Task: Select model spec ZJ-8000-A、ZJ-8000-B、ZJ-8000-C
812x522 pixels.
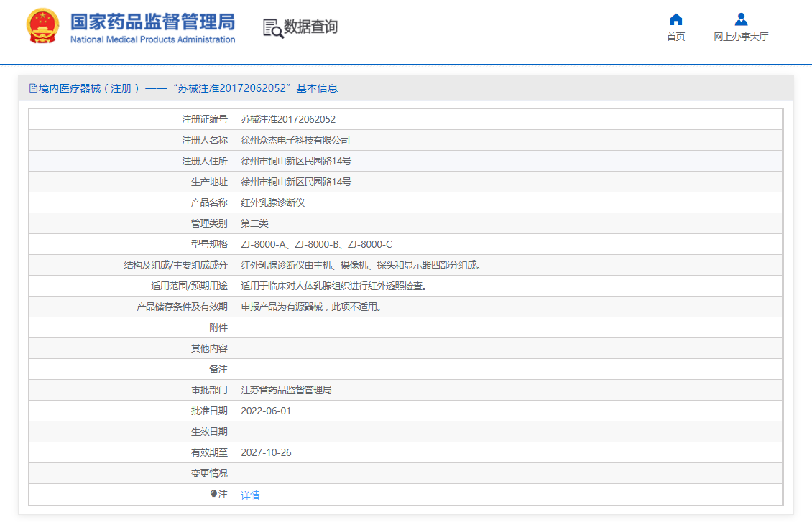Action: 316,244
